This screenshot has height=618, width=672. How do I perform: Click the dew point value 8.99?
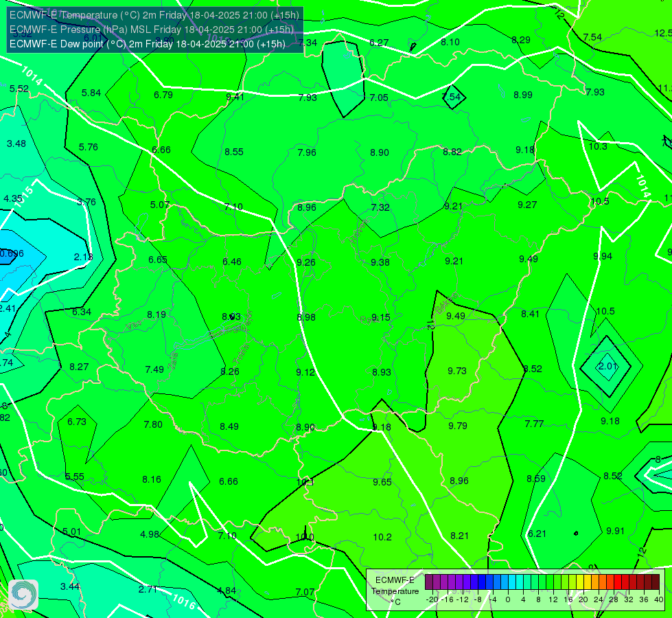click(x=523, y=95)
